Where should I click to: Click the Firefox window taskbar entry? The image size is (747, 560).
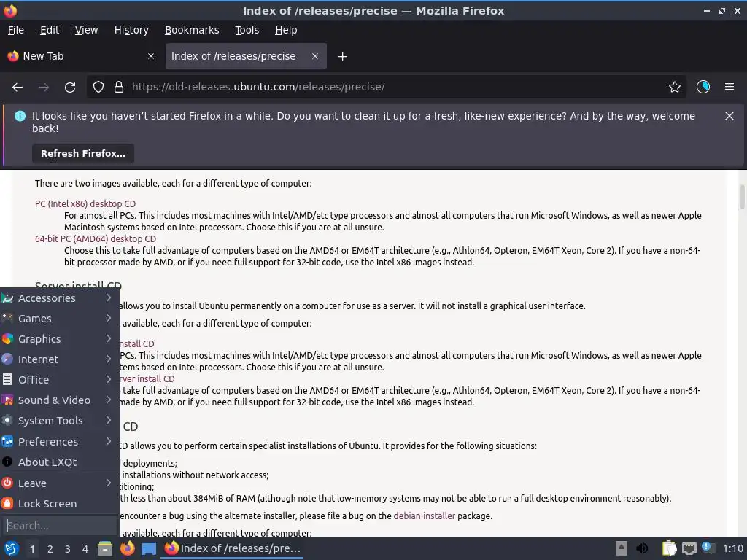233,548
